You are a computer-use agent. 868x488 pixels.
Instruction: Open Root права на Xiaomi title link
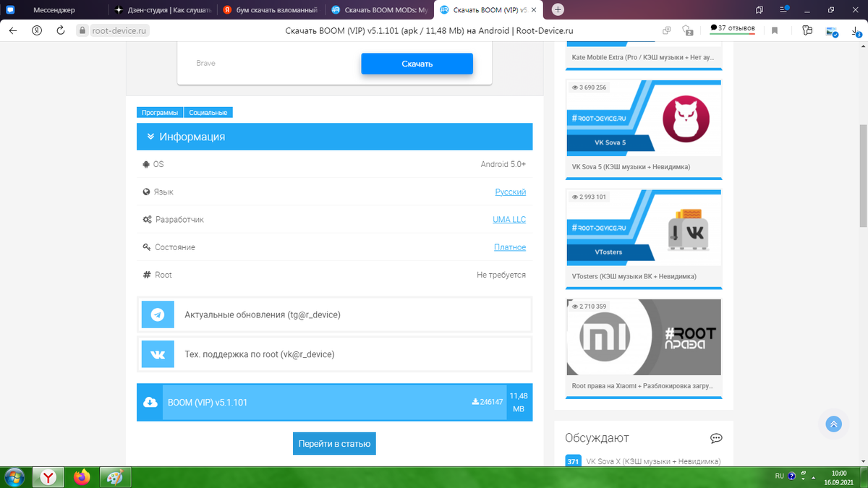(x=642, y=386)
